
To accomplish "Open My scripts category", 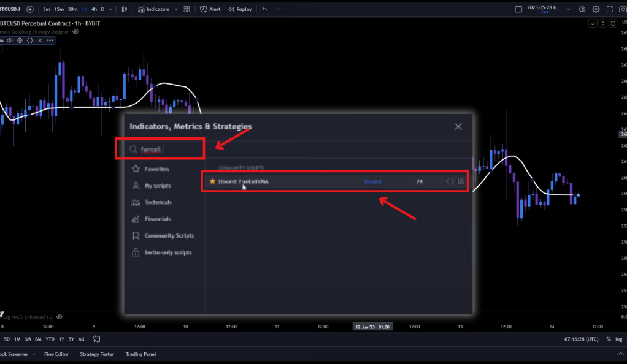I will pos(158,186).
